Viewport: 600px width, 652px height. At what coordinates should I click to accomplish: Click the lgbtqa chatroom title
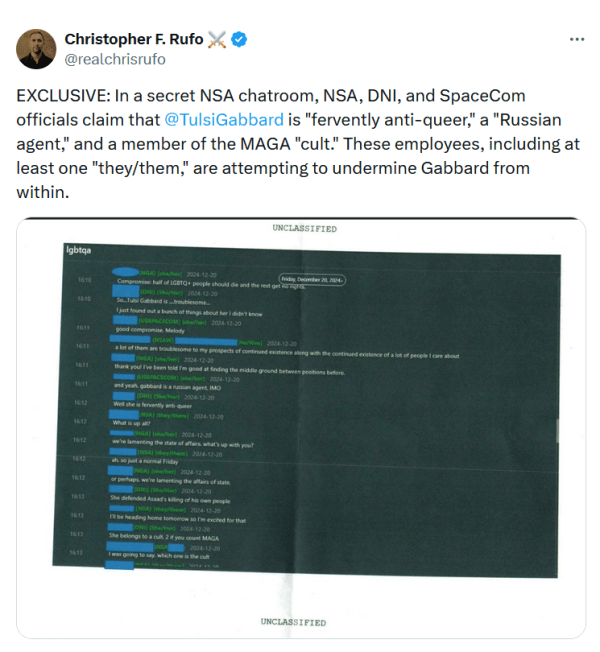pyautogui.click(x=79, y=250)
